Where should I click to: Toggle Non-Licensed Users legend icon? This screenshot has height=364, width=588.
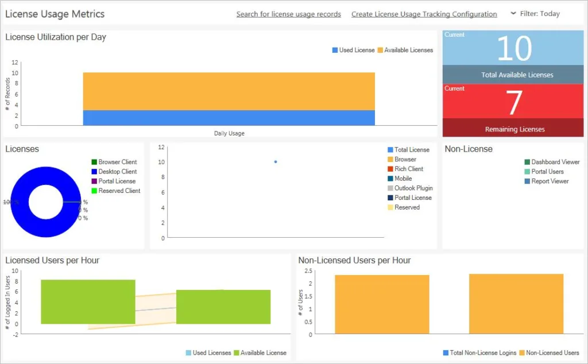click(x=522, y=353)
